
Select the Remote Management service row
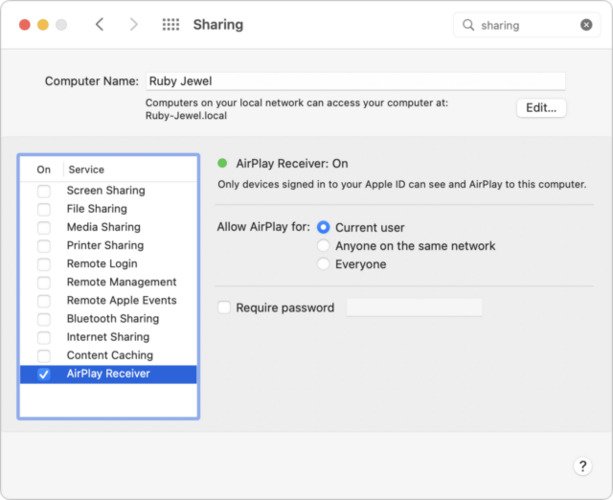[x=108, y=282]
